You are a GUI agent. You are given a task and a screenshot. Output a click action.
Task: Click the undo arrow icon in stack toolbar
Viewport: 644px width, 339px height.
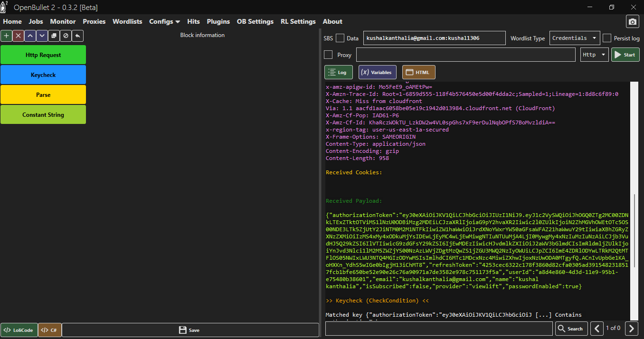click(x=78, y=36)
